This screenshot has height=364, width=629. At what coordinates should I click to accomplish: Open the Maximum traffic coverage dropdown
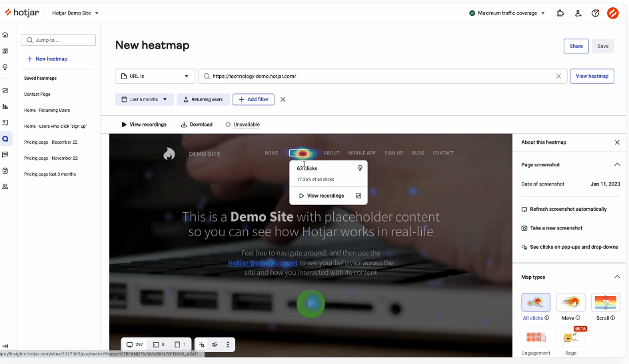(507, 13)
